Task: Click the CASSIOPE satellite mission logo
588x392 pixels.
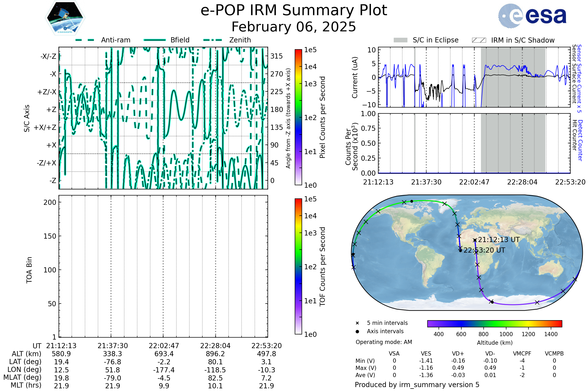Action: click(65, 18)
